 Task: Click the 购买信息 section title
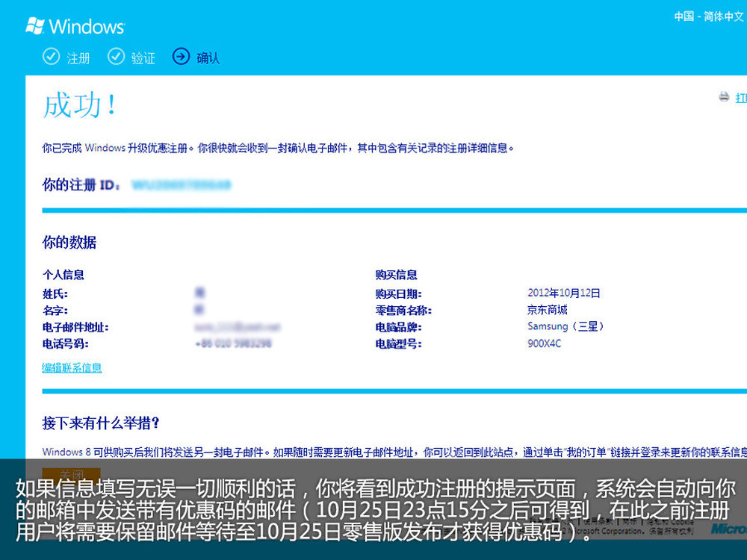pos(397,275)
